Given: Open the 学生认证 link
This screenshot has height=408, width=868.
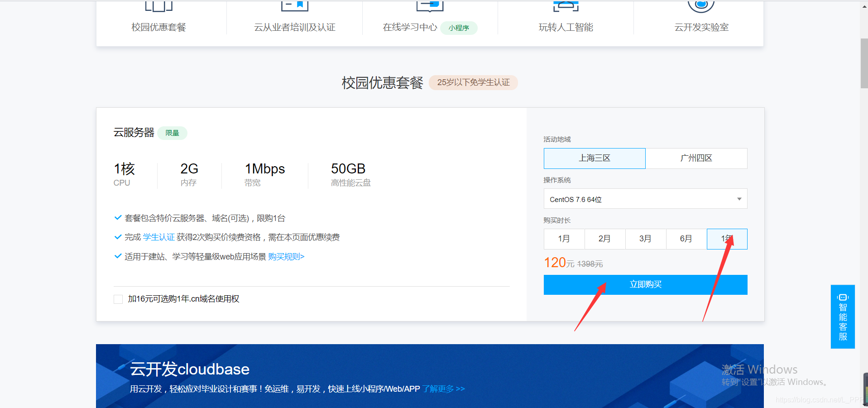Looking at the screenshot, I should click(158, 237).
